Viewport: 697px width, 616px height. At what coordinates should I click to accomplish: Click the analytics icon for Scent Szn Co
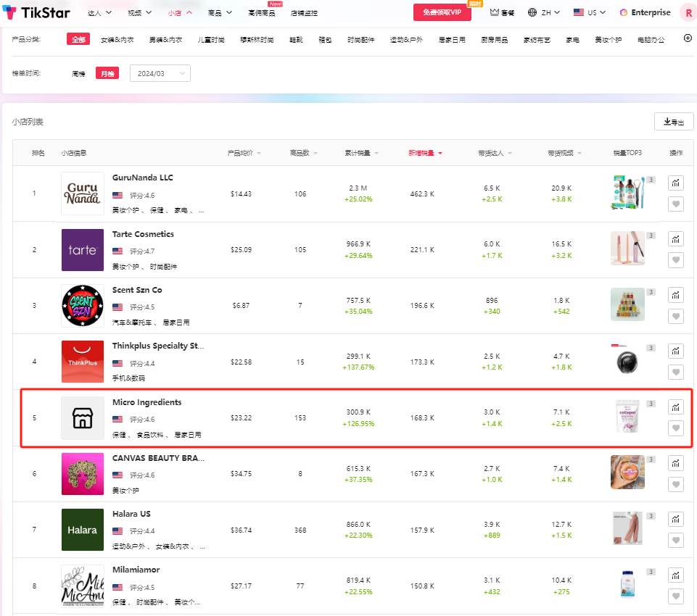pyautogui.click(x=675, y=295)
